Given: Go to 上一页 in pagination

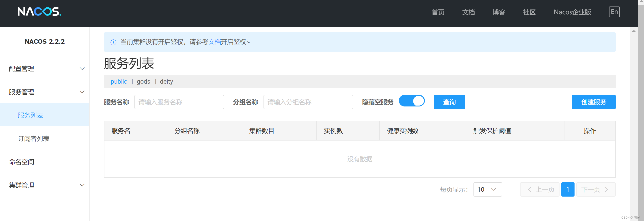Looking at the screenshot, I should [540, 189].
